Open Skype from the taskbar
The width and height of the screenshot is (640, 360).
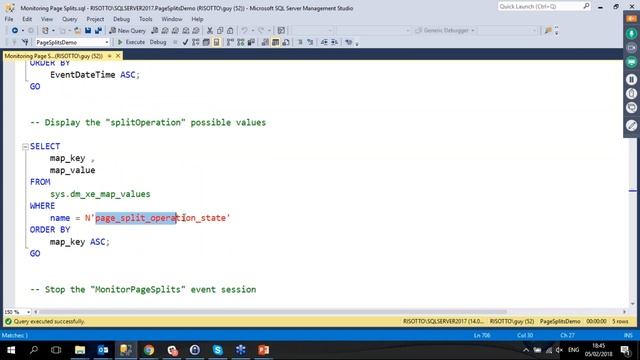pos(218,350)
